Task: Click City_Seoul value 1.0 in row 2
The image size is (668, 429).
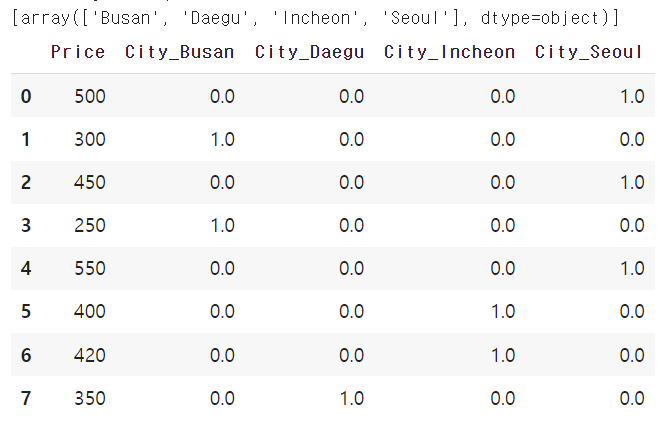Action: coord(632,182)
